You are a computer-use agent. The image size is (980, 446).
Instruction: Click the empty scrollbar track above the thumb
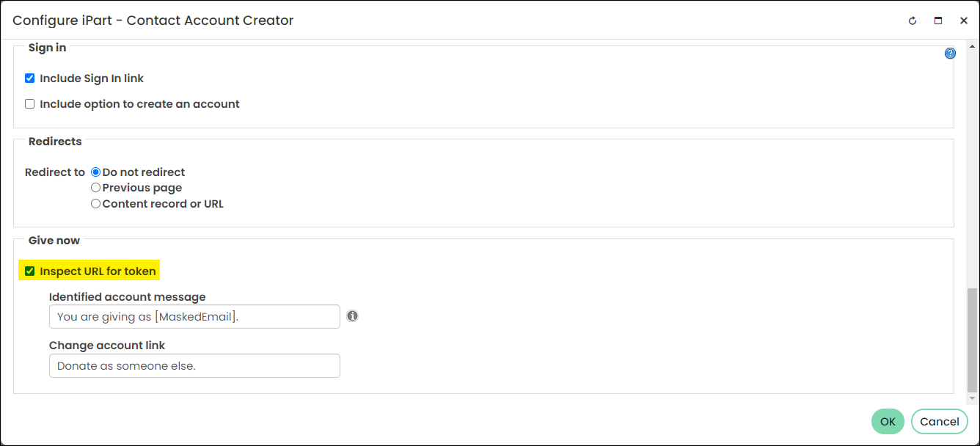click(x=973, y=169)
